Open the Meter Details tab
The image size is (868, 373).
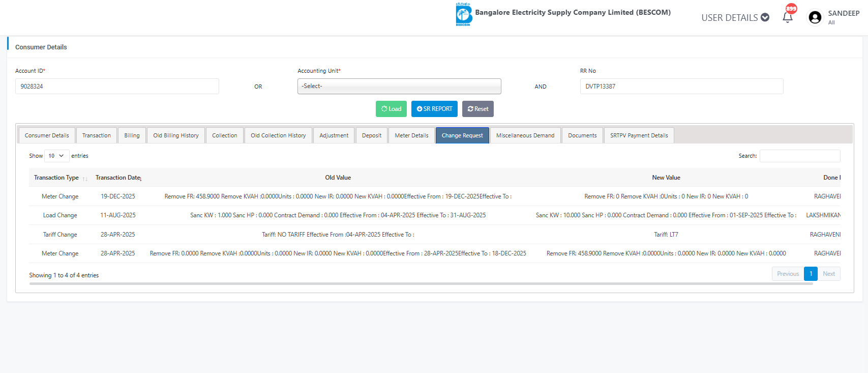pyautogui.click(x=411, y=135)
